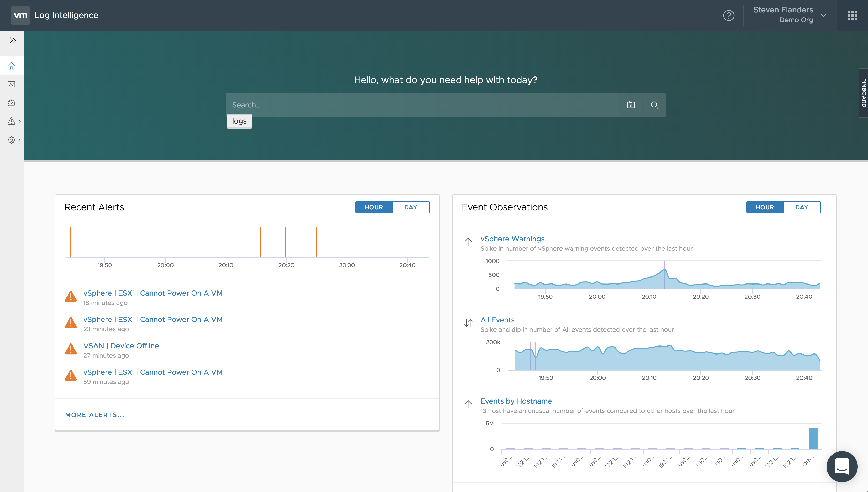Click the 20:25 alert marker on timeline
The width and height of the screenshot is (868, 492).
pyautogui.click(x=316, y=242)
